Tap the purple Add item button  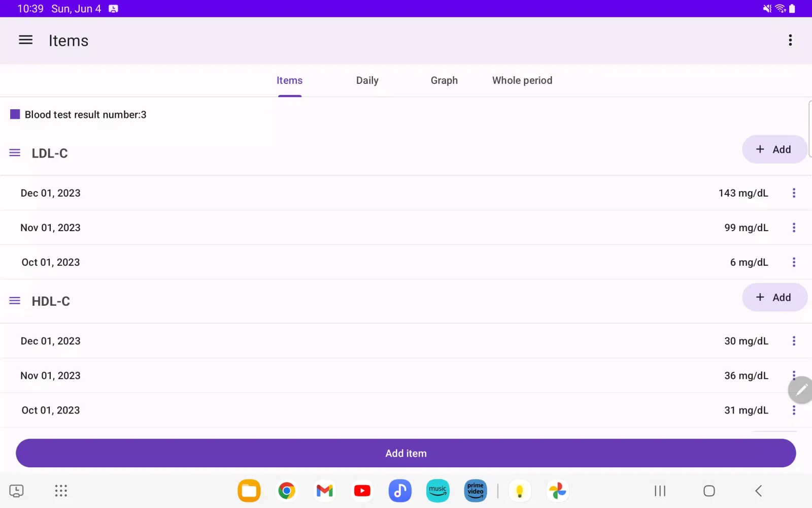405,453
